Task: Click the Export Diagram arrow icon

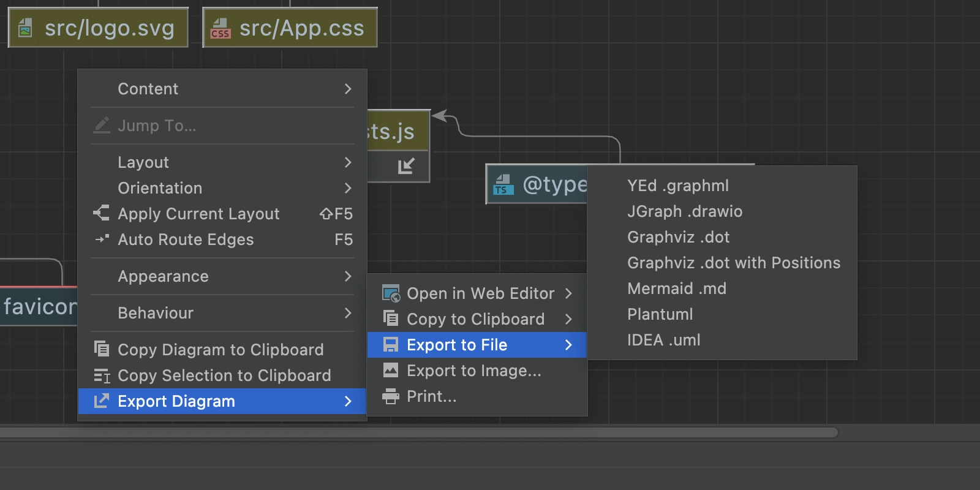Action: tap(102, 401)
